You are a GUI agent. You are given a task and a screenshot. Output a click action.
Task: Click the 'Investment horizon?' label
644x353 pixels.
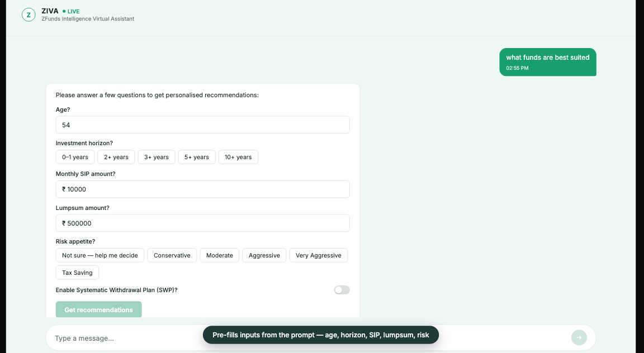coord(84,143)
